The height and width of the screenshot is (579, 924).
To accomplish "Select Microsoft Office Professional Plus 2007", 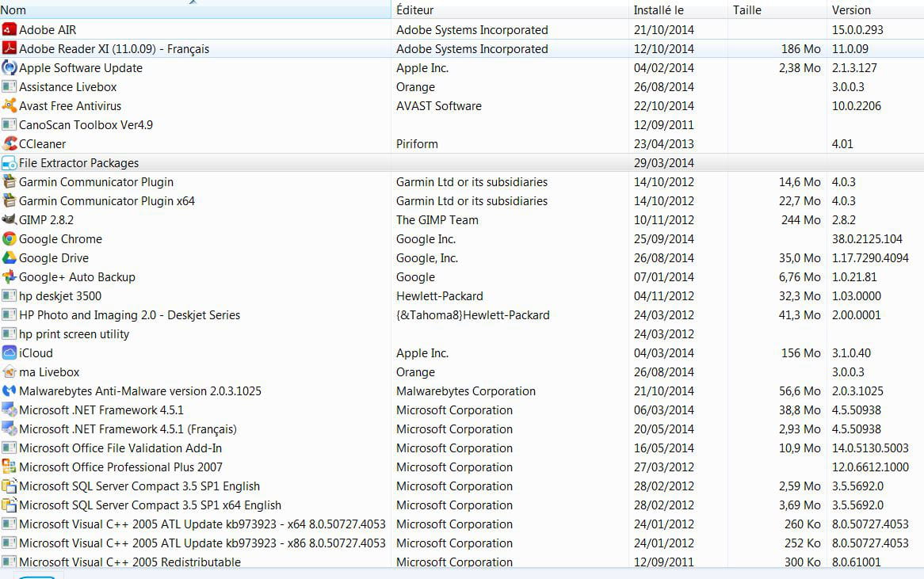I will [x=120, y=467].
